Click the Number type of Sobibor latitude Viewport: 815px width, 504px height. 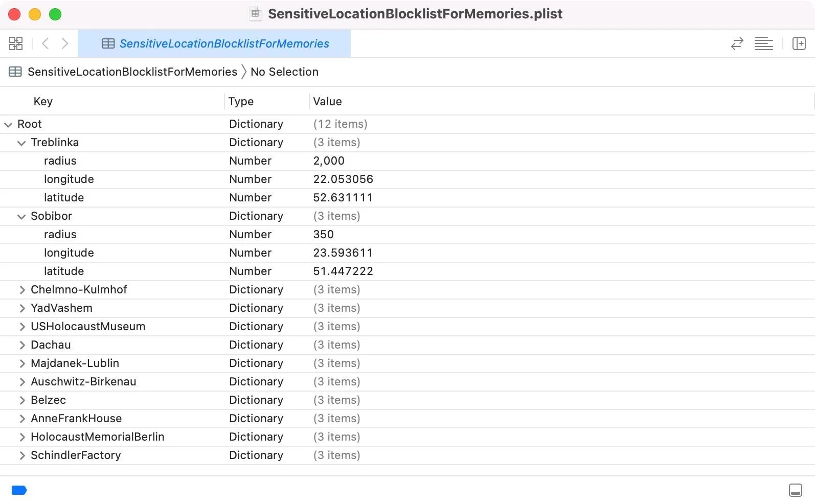pos(250,271)
